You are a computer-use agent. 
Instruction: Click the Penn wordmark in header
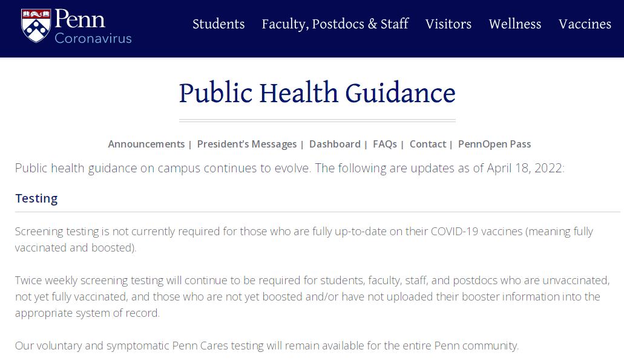point(79,19)
